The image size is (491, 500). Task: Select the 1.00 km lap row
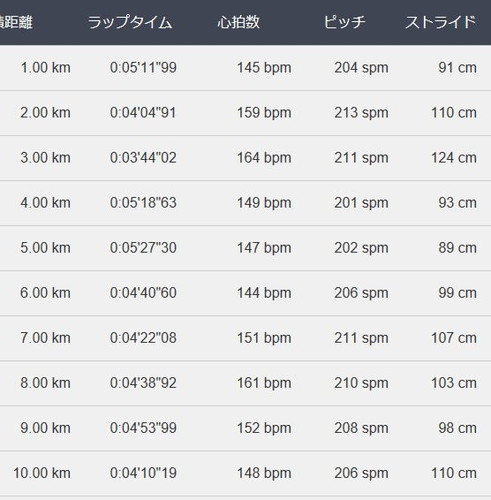click(x=245, y=68)
